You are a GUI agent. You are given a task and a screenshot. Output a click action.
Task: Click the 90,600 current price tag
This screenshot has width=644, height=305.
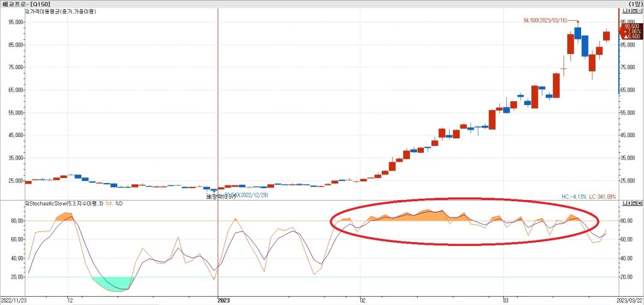(631, 26)
